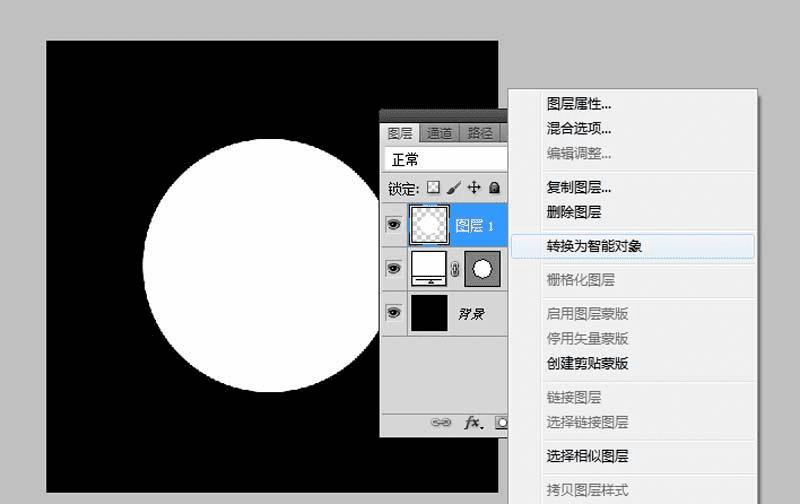Hide 背景 layer visibility eye
The image size is (800, 504).
[x=393, y=312]
